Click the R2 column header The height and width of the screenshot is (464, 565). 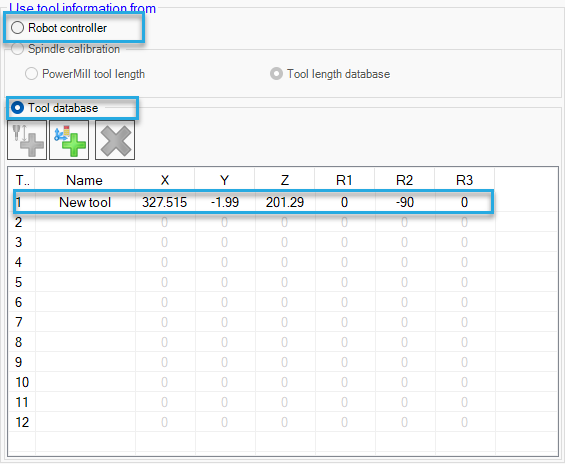point(404,180)
